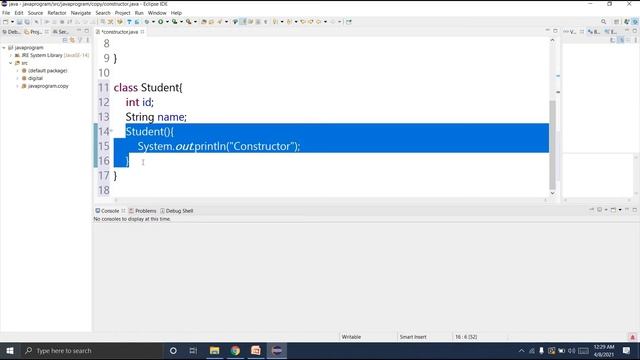Open File Explorer from the taskbar

click(214, 351)
